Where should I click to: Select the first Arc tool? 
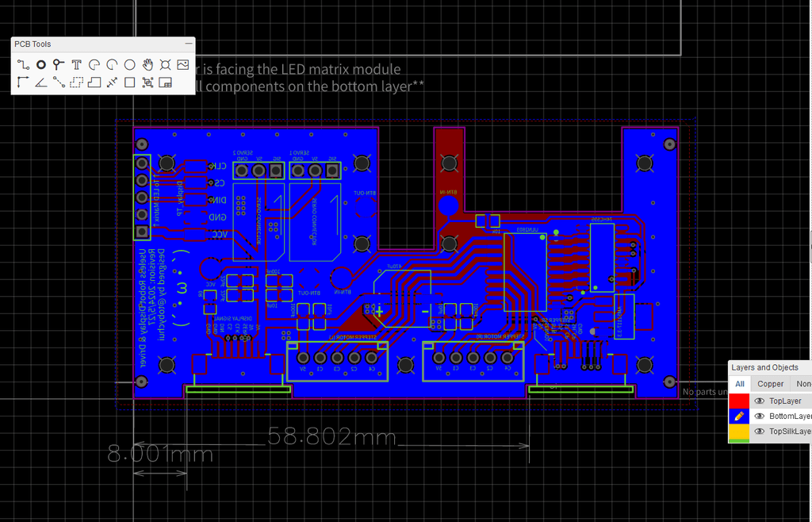pos(94,65)
